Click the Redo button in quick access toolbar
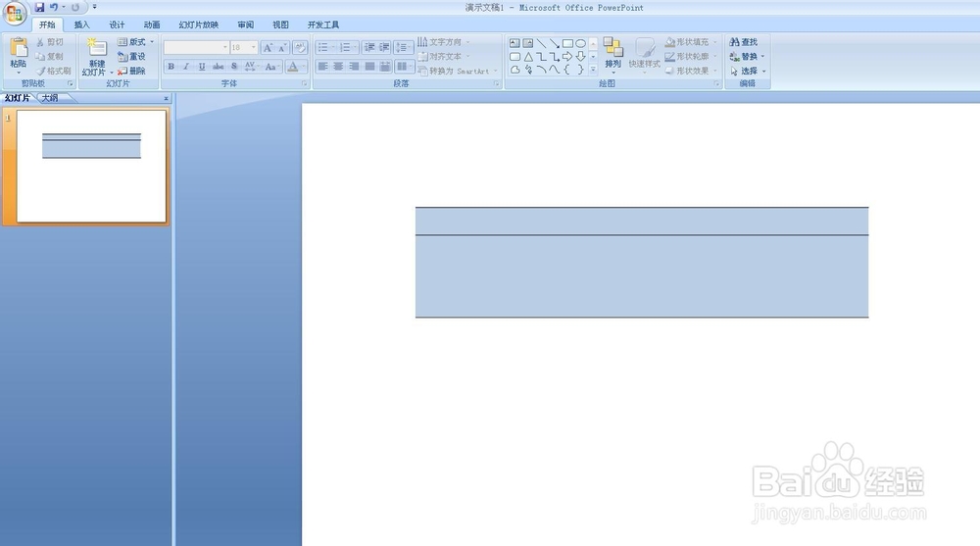 (x=75, y=8)
